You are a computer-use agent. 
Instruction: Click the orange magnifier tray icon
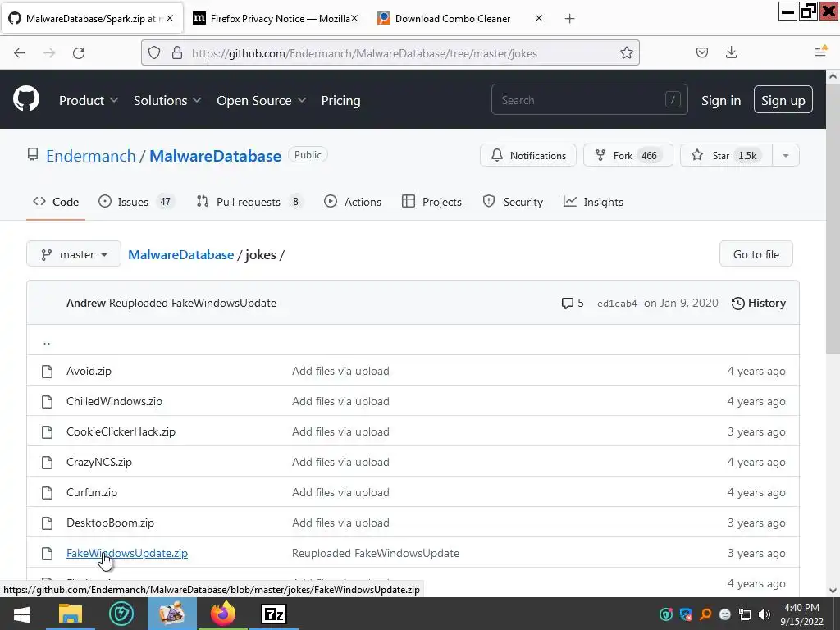coord(705,614)
